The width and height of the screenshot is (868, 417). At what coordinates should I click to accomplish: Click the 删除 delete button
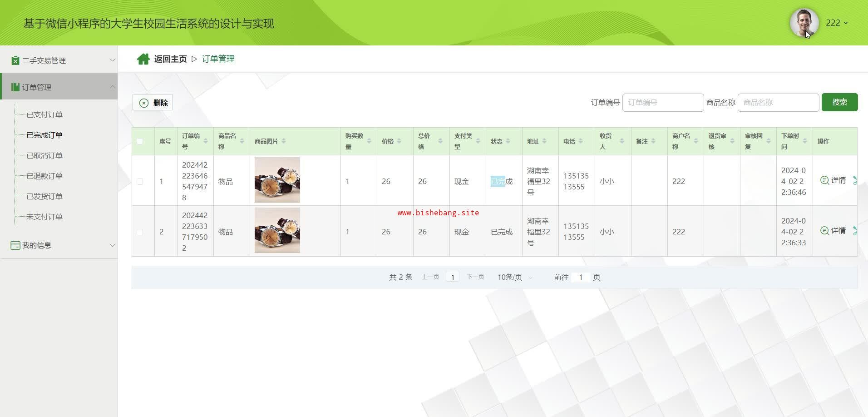[x=153, y=103]
